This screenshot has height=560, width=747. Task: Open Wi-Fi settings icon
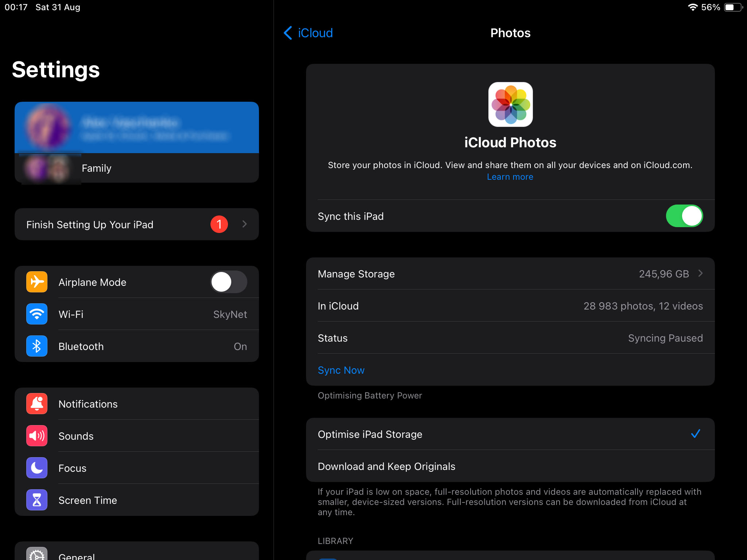36,314
